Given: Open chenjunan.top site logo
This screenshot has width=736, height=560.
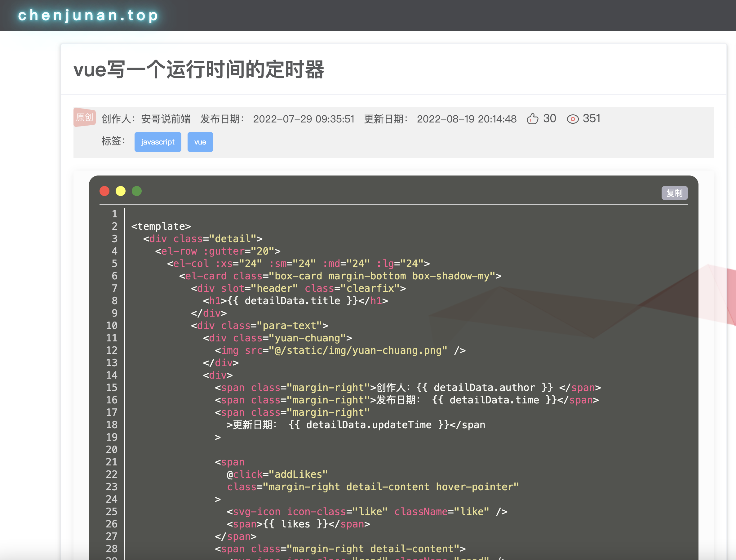Looking at the screenshot, I should coord(88,15).
